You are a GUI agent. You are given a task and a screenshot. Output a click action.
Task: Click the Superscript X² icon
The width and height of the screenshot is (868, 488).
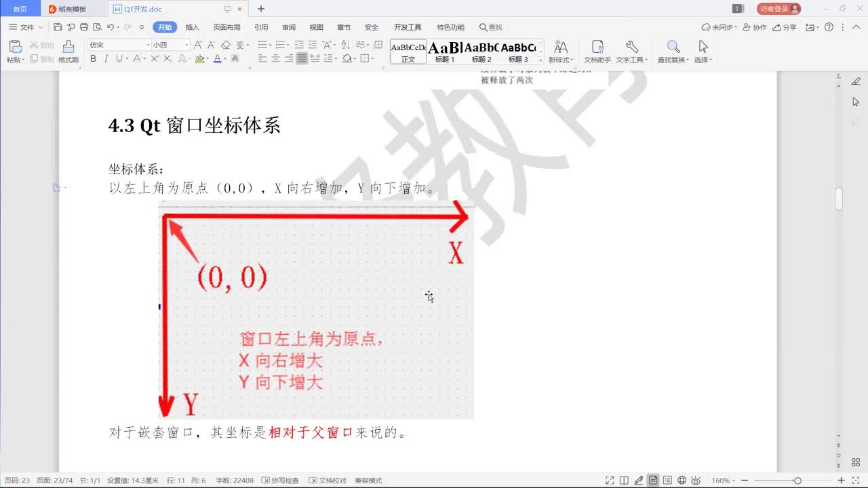click(x=155, y=59)
